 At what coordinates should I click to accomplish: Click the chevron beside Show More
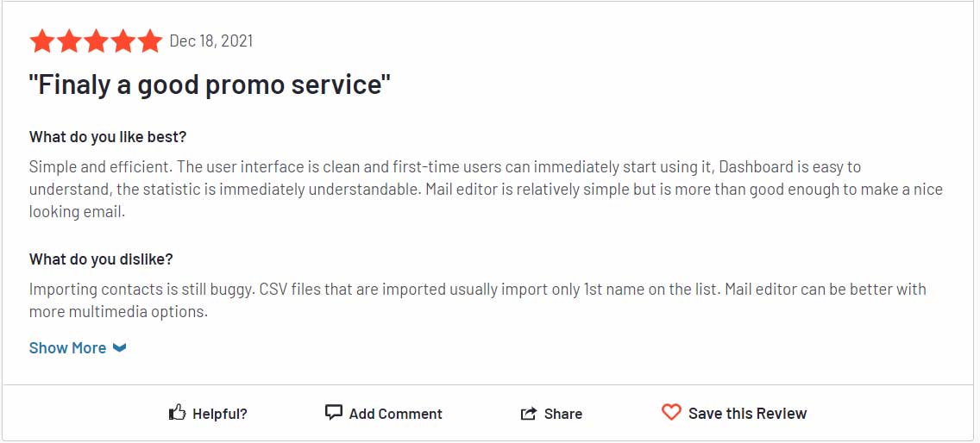pos(119,348)
